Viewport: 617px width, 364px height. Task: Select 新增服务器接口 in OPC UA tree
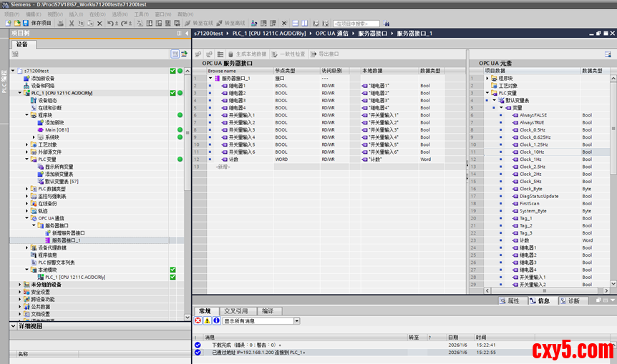[x=67, y=233]
